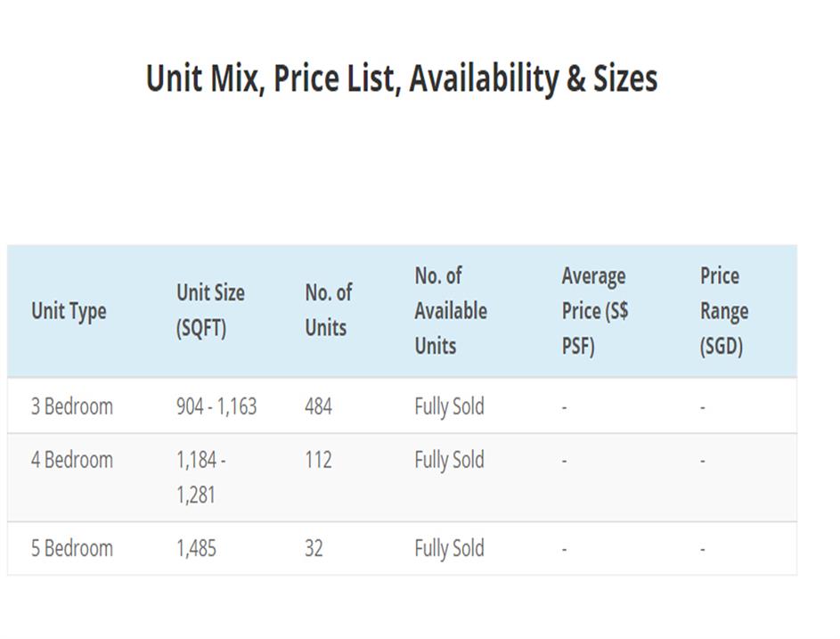Click the 112 units count cell
Screen dimensions: 840x639
coord(318,460)
